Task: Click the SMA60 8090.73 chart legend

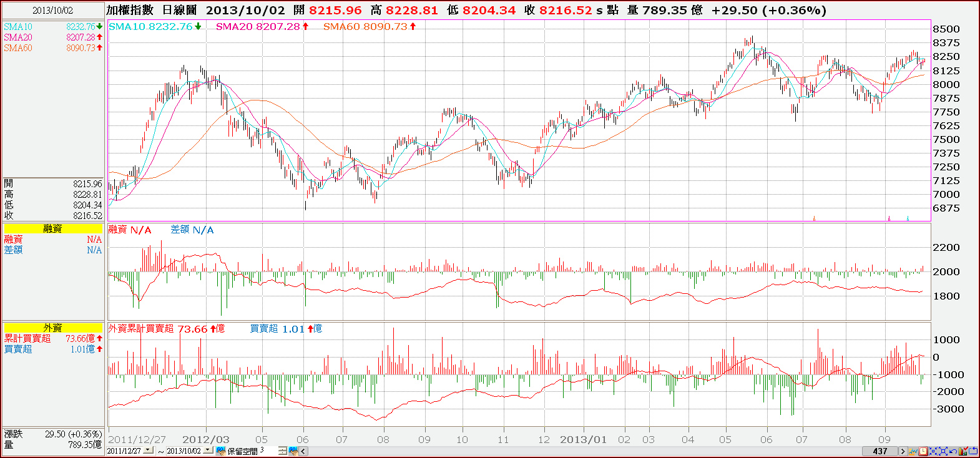Action: click(370, 26)
